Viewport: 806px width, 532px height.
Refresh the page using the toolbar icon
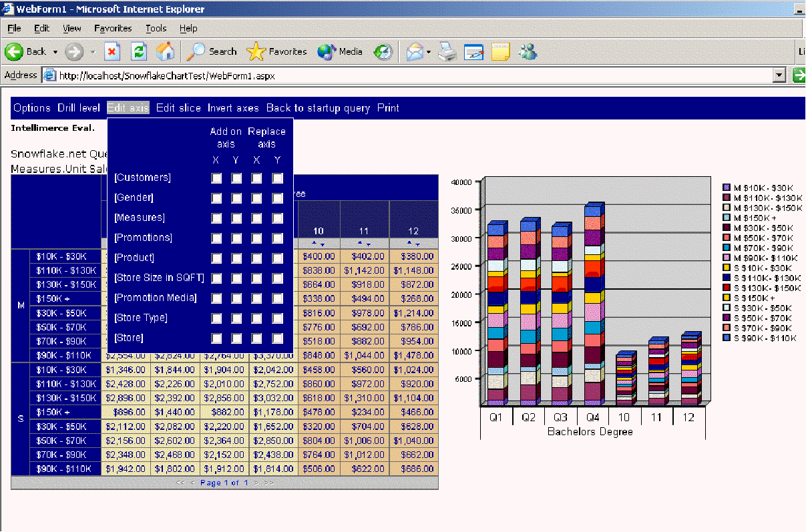[138, 51]
